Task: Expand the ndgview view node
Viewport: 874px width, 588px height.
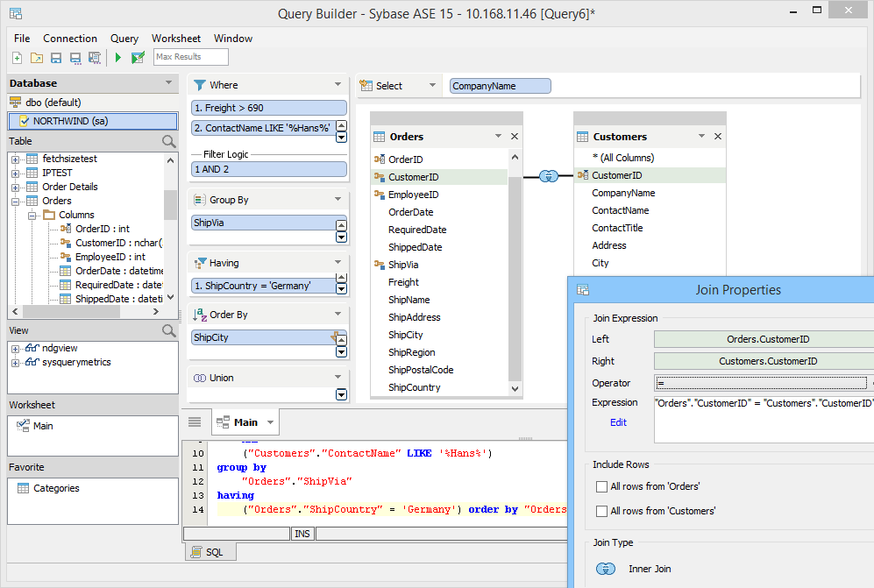Action: click(x=15, y=349)
